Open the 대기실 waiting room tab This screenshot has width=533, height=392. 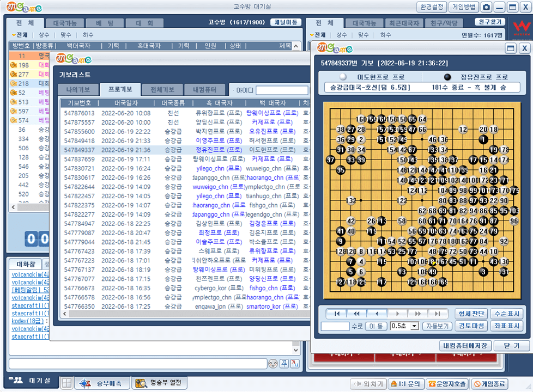31,381
